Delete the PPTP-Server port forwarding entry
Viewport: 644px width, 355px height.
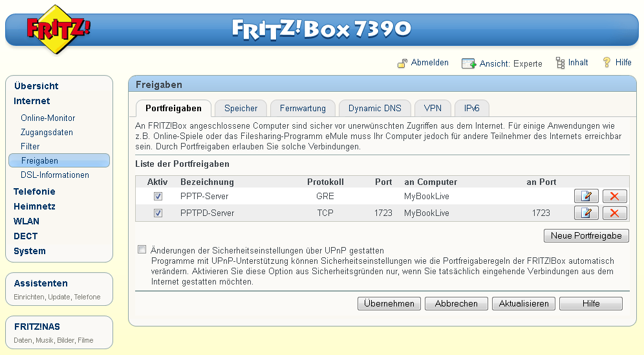614,196
